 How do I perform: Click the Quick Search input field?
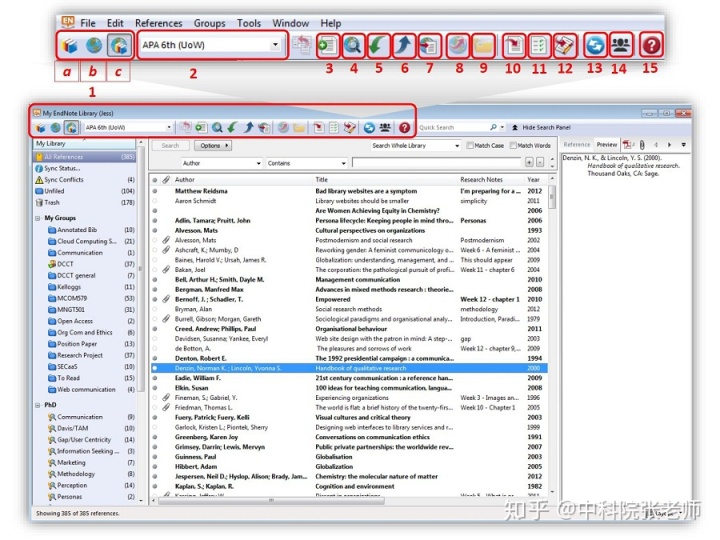point(452,127)
